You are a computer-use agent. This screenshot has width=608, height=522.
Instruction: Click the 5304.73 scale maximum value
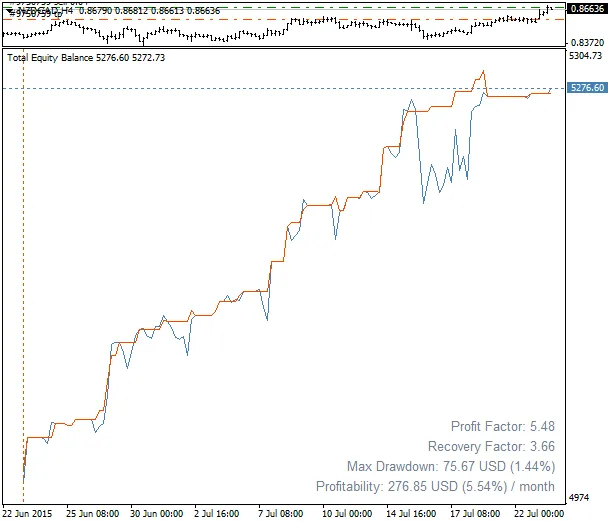coord(585,57)
